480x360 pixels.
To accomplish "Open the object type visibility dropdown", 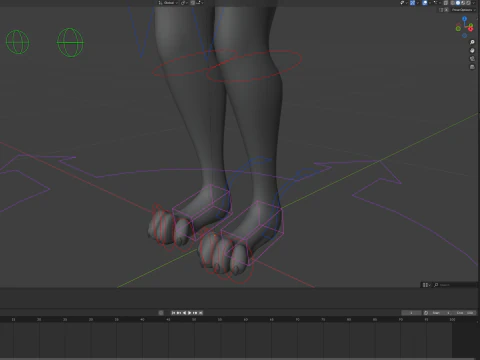I will click(404, 3).
